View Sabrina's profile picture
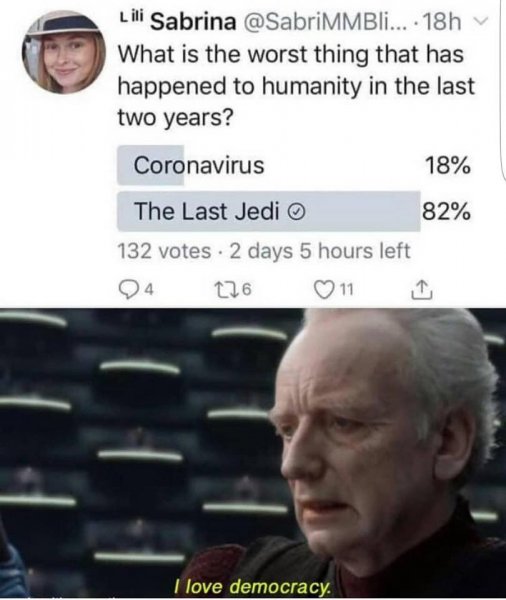 pos(64,52)
